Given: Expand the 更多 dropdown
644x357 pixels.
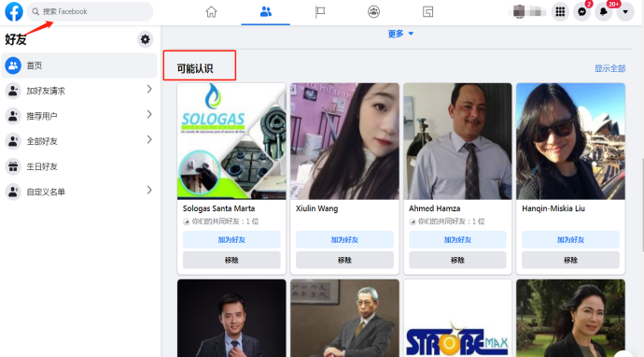Looking at the screenshot, I should [x=400, y=34].
